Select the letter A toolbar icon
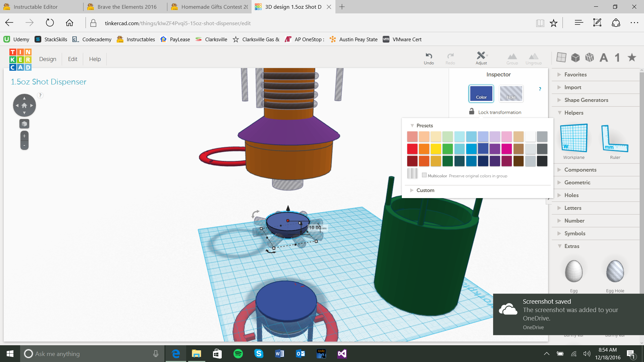 click(x=604, y=58)
